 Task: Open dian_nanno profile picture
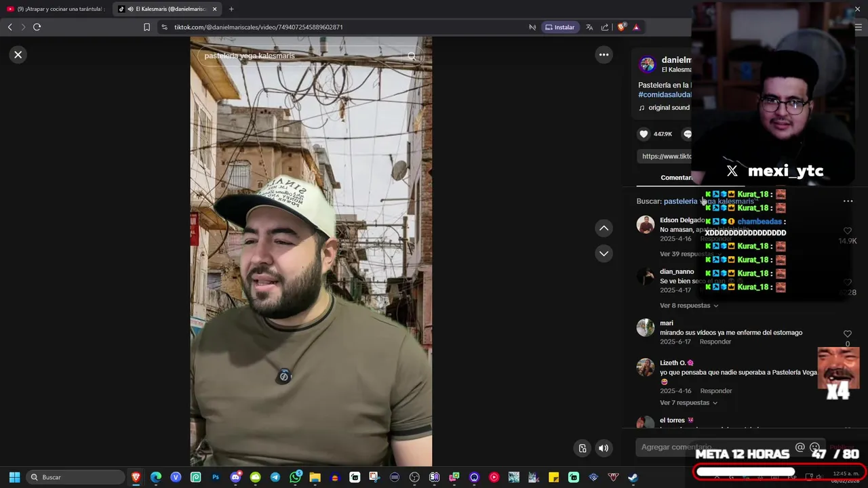[x=646, y=277]
